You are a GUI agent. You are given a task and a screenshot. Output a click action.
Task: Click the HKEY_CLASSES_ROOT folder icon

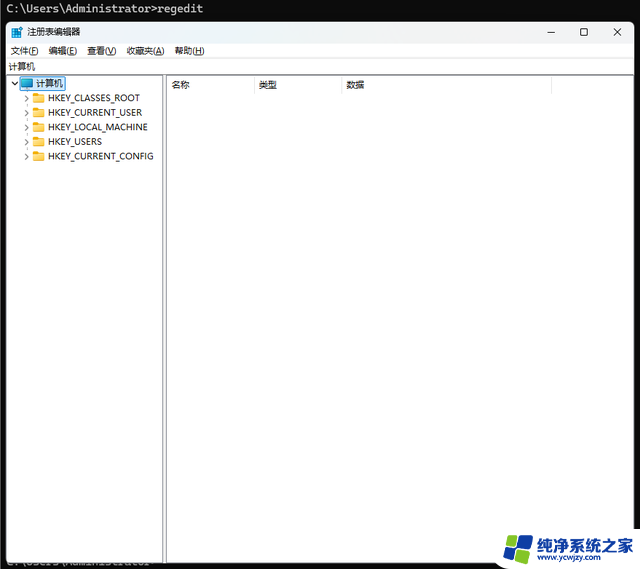point(38,98)
